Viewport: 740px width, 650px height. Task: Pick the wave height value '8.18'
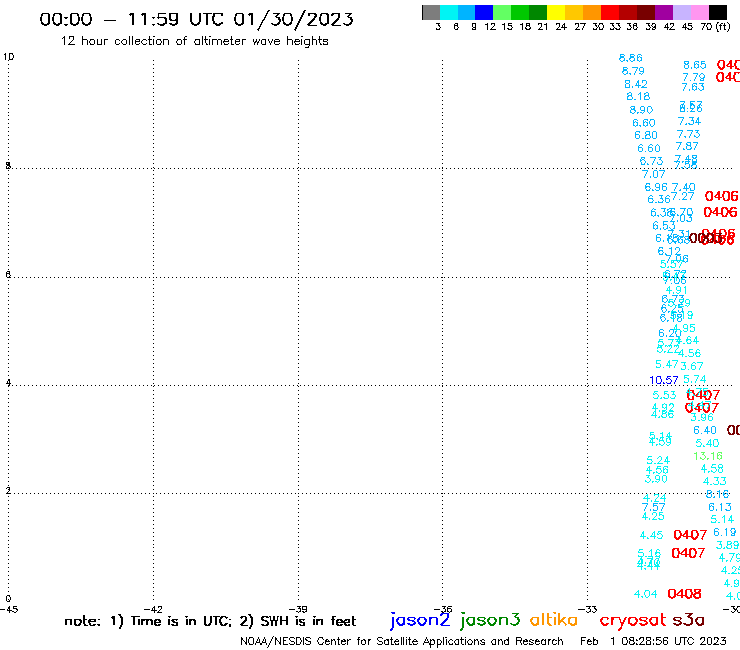point(638,96)
